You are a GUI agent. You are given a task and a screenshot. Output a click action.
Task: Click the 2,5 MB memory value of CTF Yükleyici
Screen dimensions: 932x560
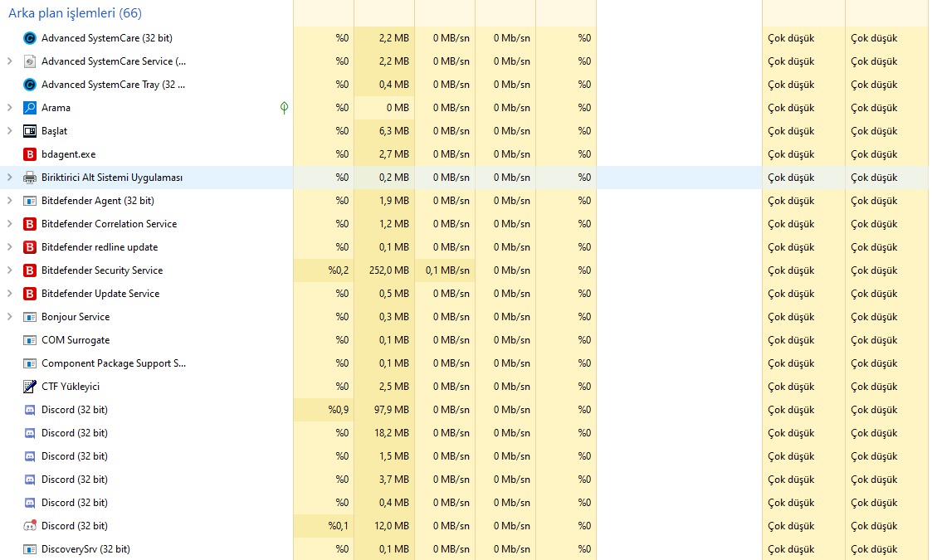coord(393,387)
